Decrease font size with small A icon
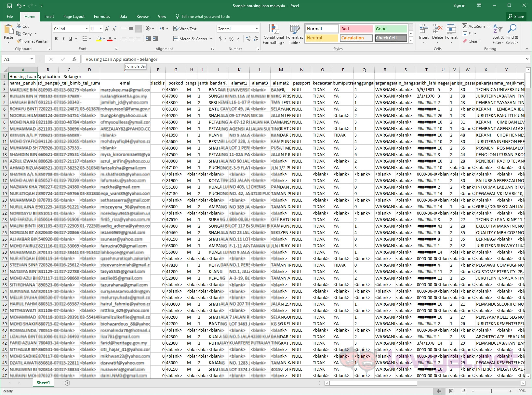Screen dimensions: 532x395 coord(114,29)
